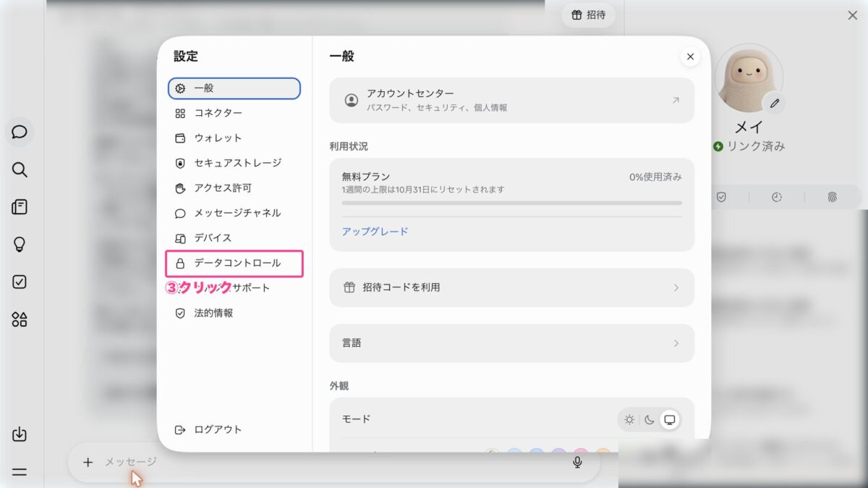Open the 法的情報 settings section
Image resolution: width=868 pixels, height=488 pixels.
coord(234,313)
